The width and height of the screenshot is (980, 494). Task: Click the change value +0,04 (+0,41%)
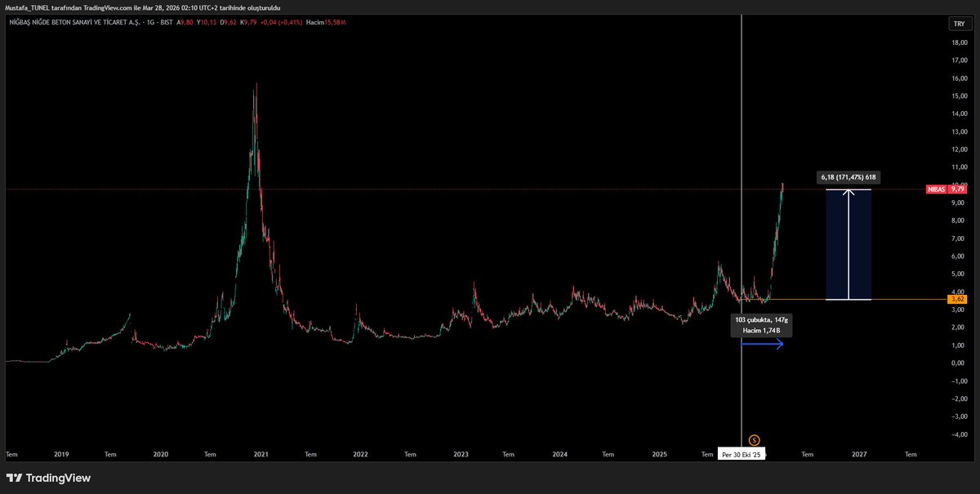(x=281, y=22)
